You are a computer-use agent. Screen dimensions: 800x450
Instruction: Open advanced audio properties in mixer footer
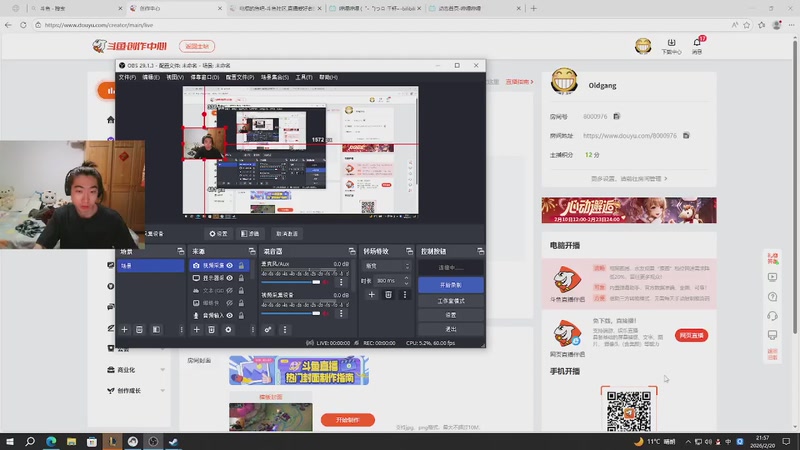[x=268, y=330]
